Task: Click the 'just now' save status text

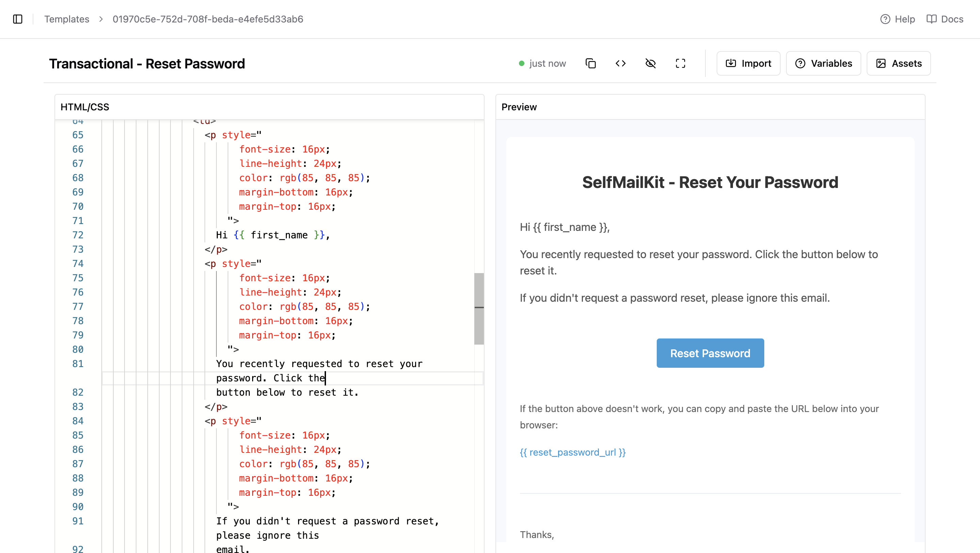Action: (x=548, y=63)
